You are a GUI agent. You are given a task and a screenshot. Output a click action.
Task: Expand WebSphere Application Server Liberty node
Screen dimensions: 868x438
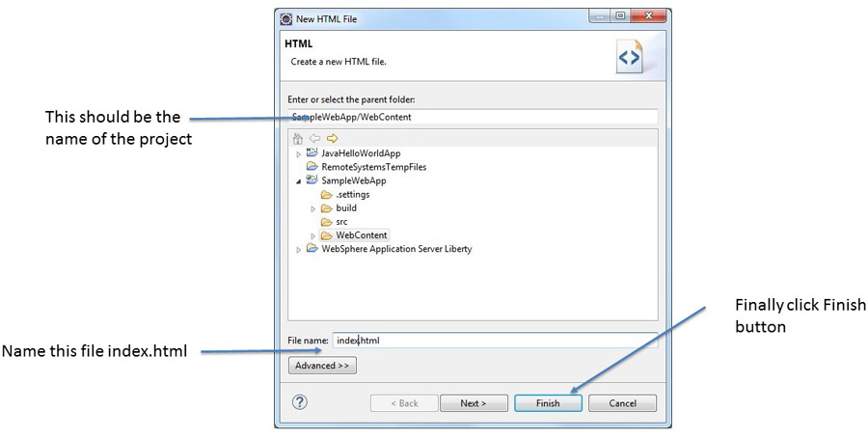click(x=299, y=250)
